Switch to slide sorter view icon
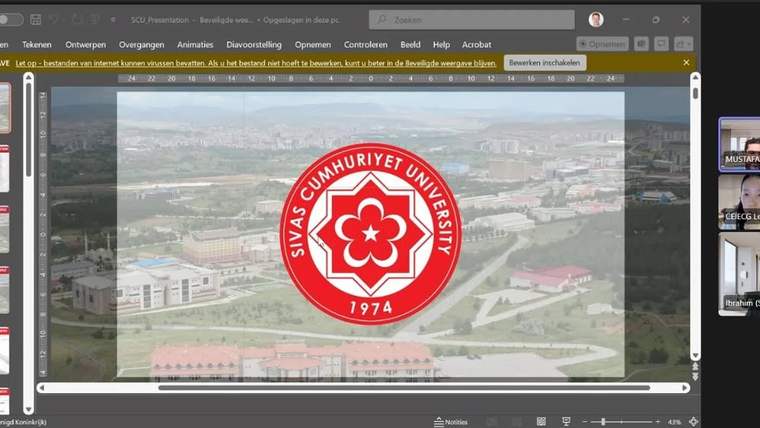The width and height of the screenshot is (760, 428). [541, 422]
